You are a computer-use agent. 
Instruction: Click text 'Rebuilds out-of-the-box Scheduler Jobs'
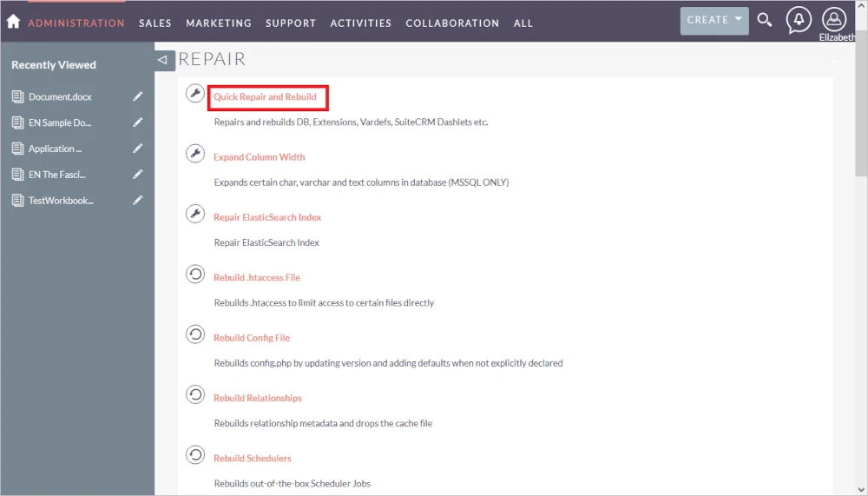[293, 484]
